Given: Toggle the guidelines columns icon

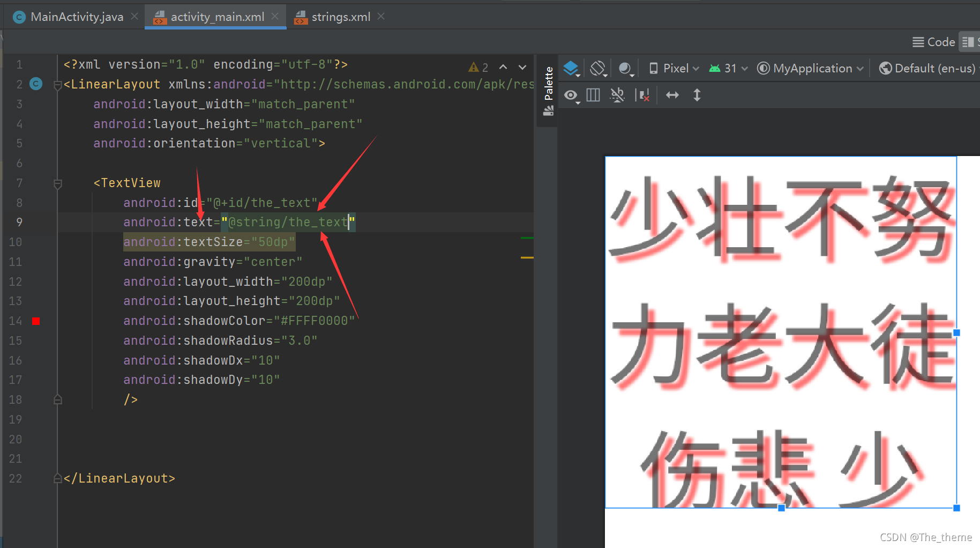Looking at the screenshot, I should pyautogui.click(x=593, y=95).
